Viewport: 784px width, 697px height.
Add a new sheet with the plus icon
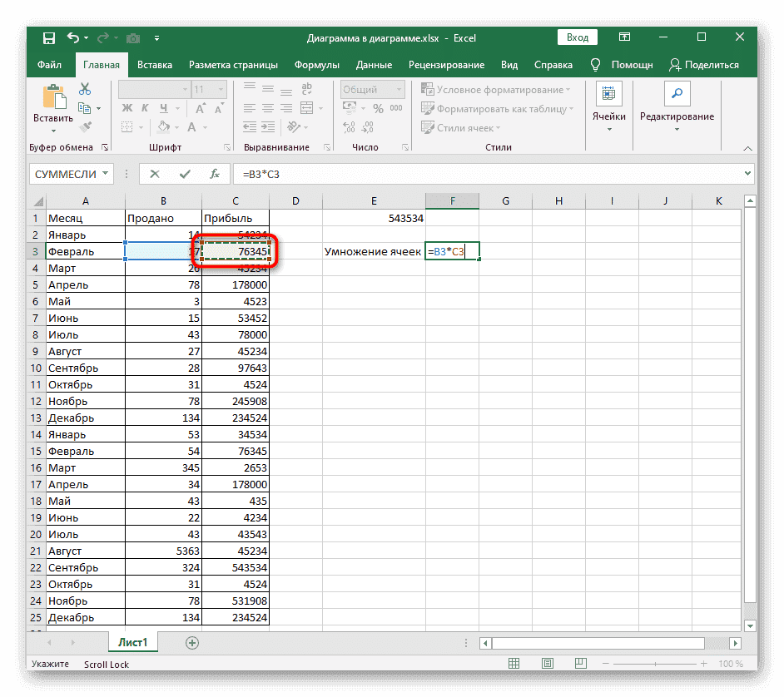192,643
